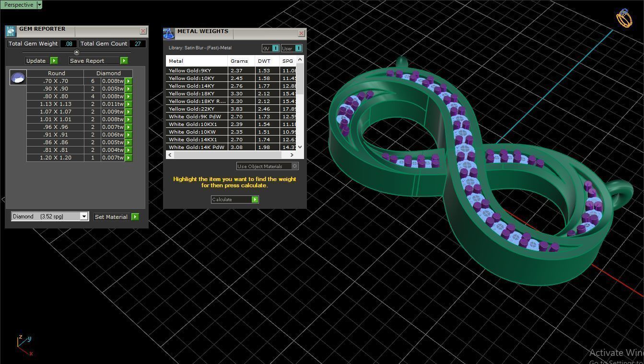Click the Gem Reporter panel icon
This screenshot has height=364, width=644.
click(11, 32)
